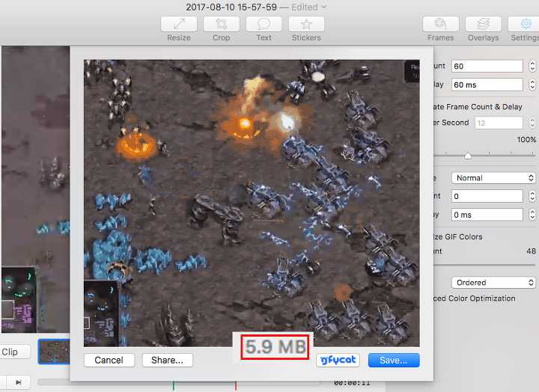
Task: Open the document title Edited dropdown arrow
Action: pyautogui.click(x=324, y=7)
